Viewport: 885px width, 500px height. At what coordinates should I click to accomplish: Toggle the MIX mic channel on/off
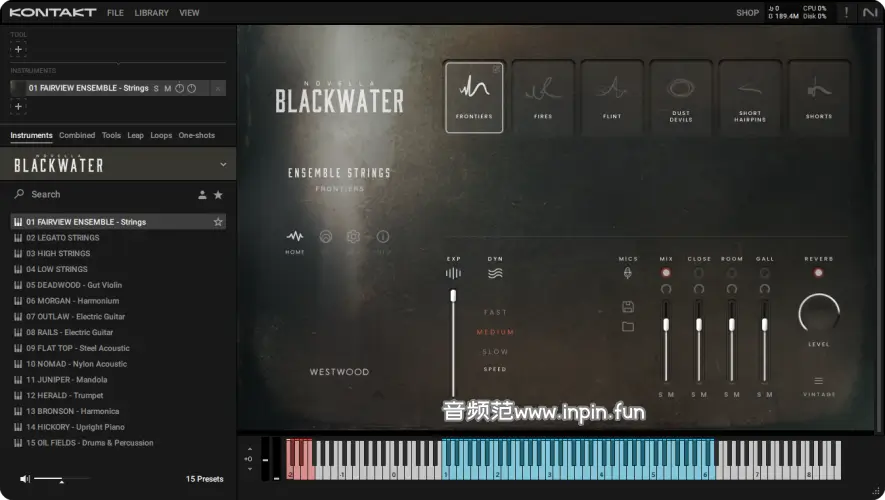[666, 273]
